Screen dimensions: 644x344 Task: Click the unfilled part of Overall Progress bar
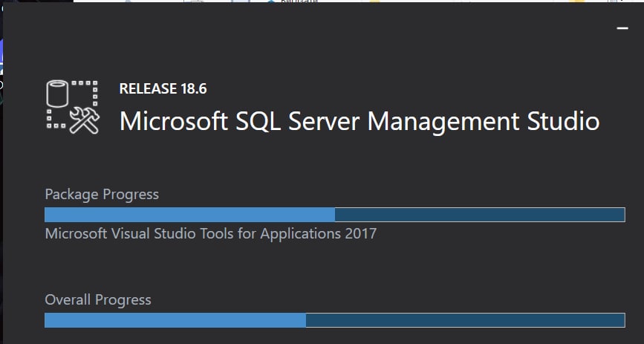click(464, 320)
